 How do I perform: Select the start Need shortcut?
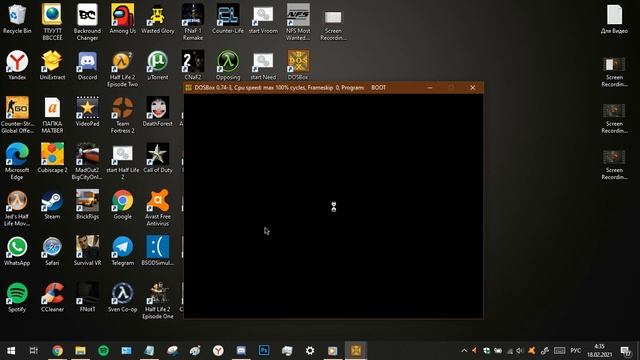pos(263,66)
